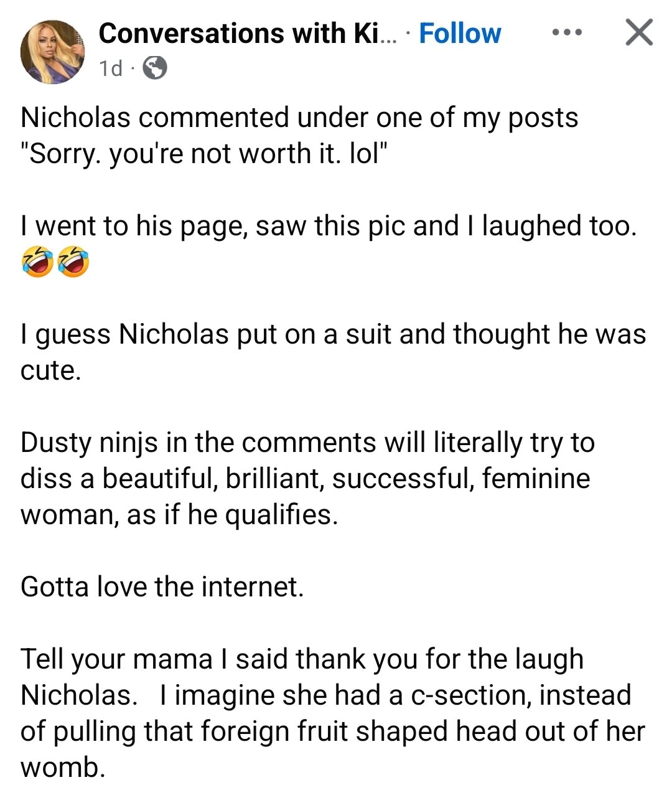Click the word 'cute.' in the post
672x790 pixels.
51,370
